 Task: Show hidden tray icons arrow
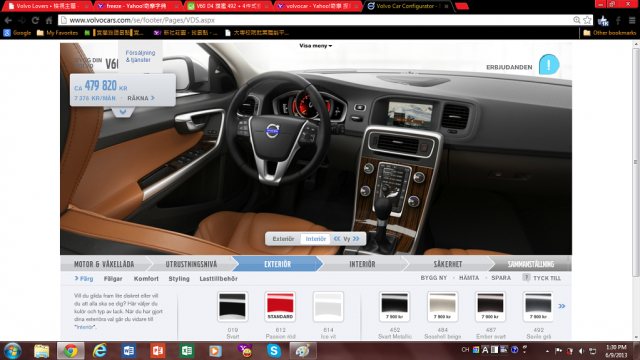547,351
